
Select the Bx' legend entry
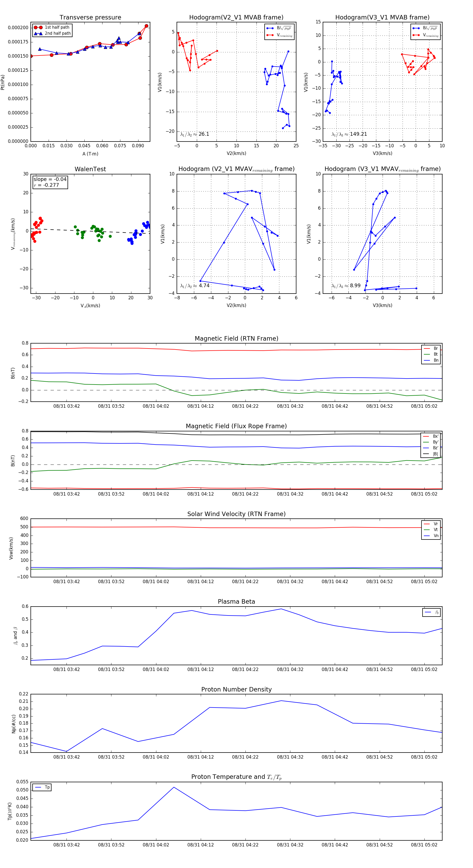[x=431, y=436]
